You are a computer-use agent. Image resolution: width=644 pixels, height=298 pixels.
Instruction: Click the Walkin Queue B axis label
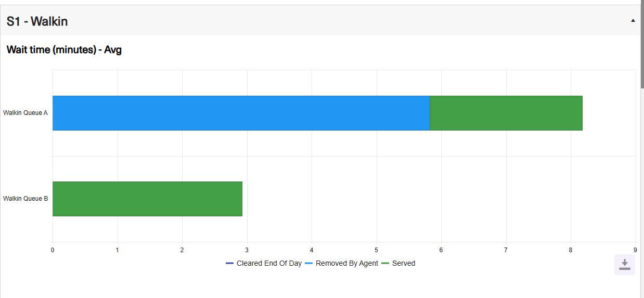click(25, 199)
